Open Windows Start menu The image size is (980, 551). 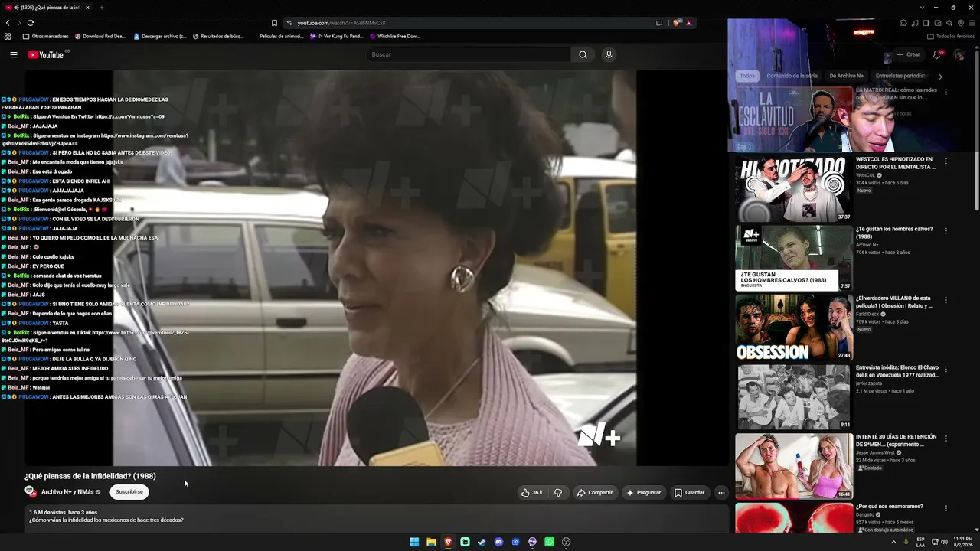[x=414, y=542]
